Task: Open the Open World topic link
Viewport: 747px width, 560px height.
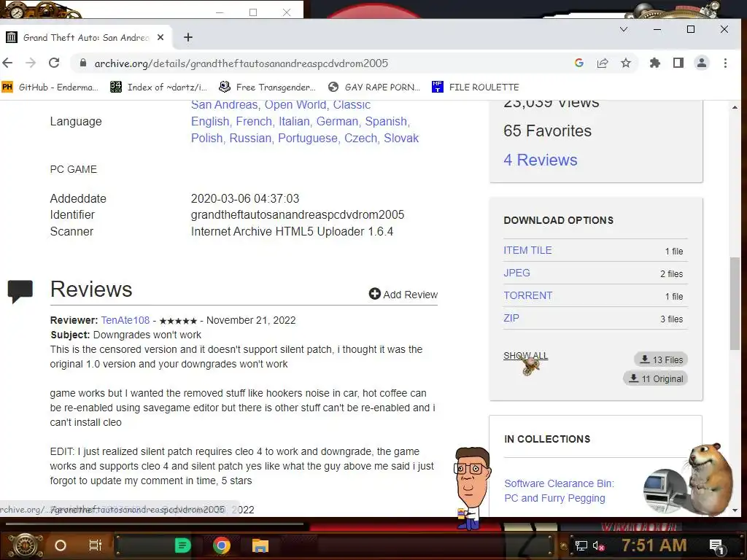Action: tap(295, 105)
